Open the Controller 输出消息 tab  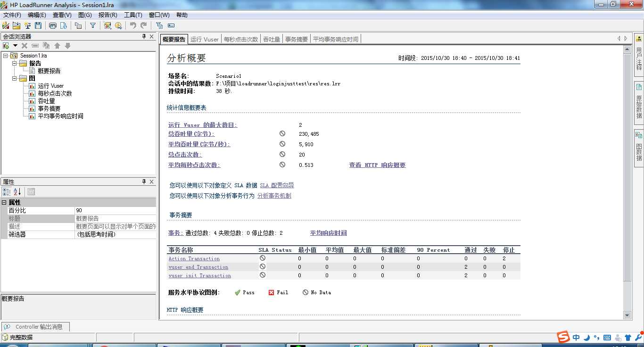click(35, 327)
